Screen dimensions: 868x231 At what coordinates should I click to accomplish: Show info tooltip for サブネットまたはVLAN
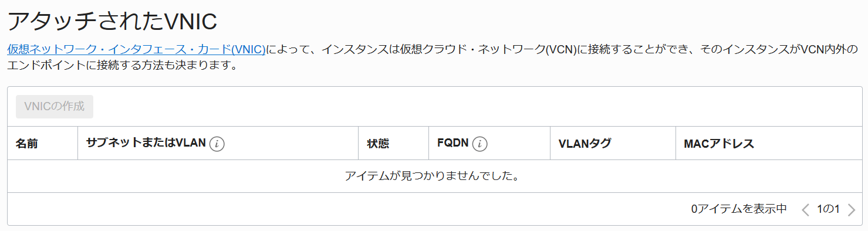(217, 144)
